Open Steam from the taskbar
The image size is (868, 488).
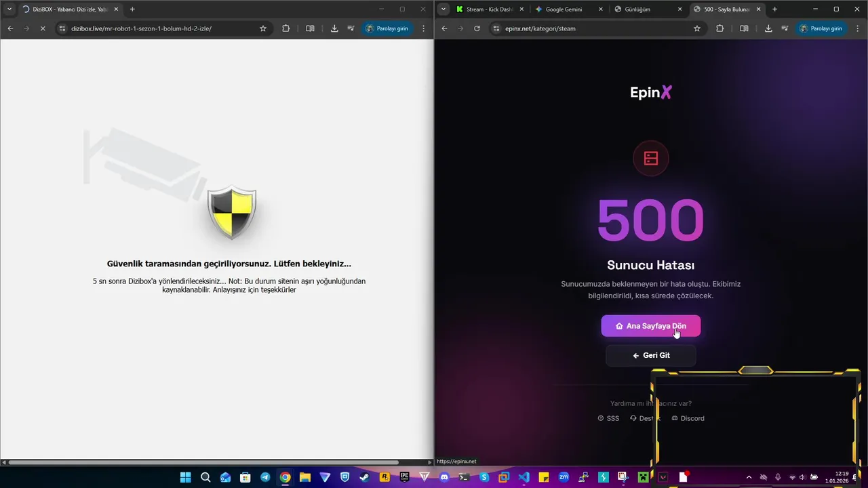365,477
